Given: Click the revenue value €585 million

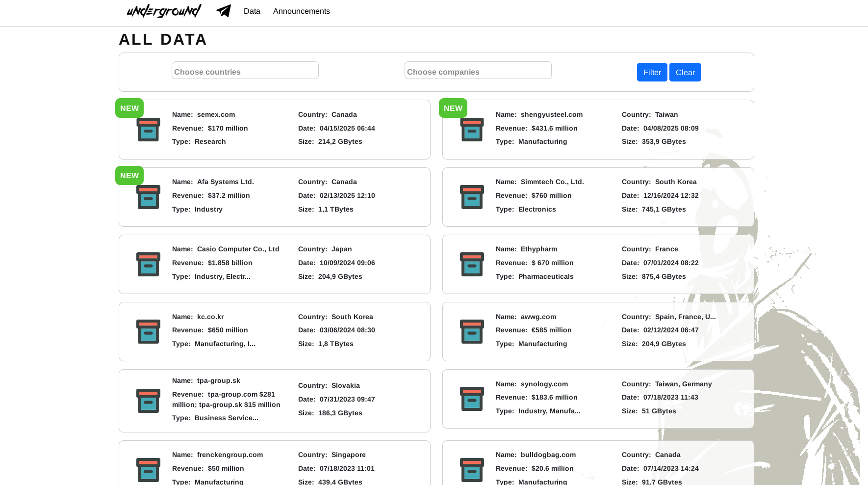Looking at the screenshot, I should click(552, 330).
